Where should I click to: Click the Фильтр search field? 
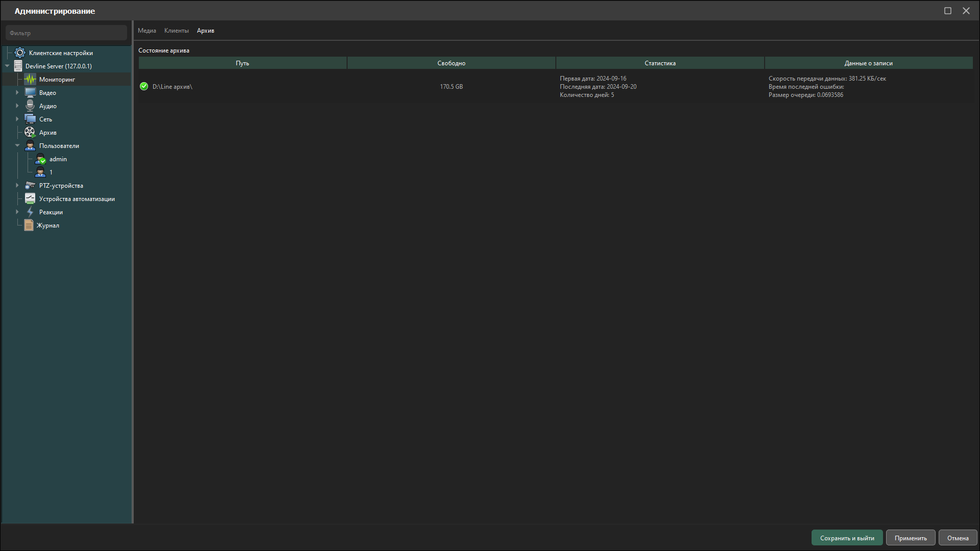[x=66, y=33]
